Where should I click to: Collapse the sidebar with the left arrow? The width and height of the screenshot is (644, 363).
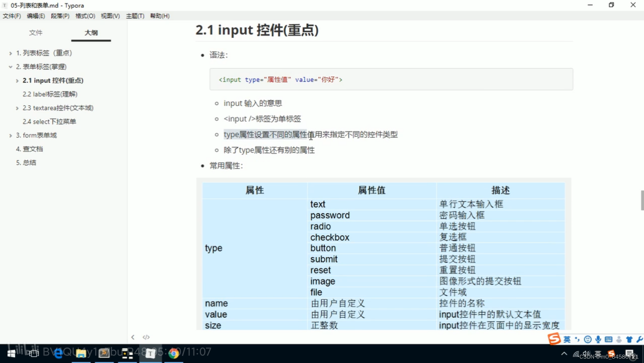coord(133,337)
